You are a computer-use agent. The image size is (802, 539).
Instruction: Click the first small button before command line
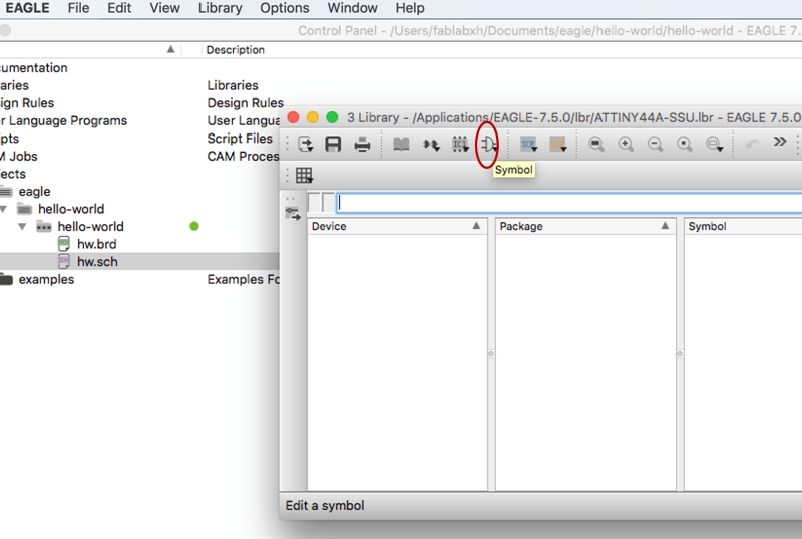[314, 203]
